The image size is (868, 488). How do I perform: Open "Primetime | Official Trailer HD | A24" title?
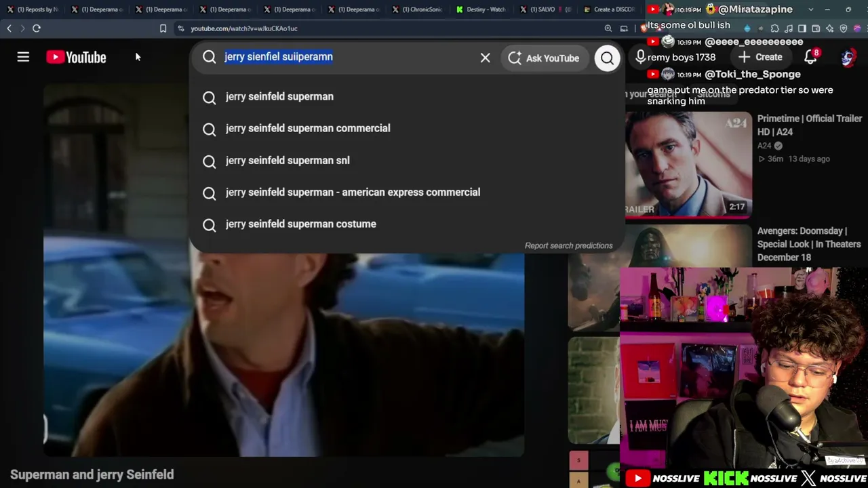[810, 125]
